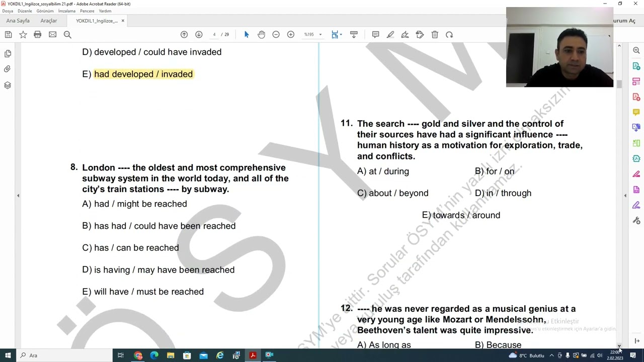Open the Görünüm menu
The height and width of the screenshot is (362, 644).
tap(45, 11)
